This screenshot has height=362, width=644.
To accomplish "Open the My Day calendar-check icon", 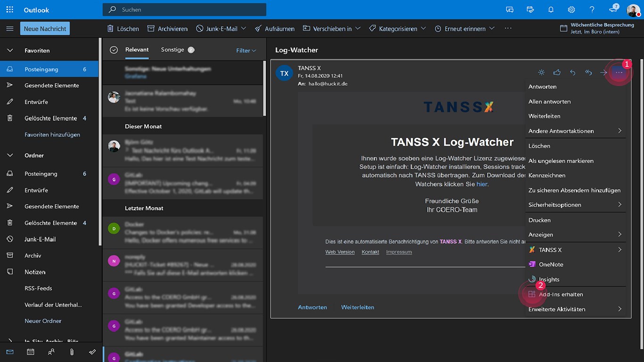I will (x=530, y=9).
